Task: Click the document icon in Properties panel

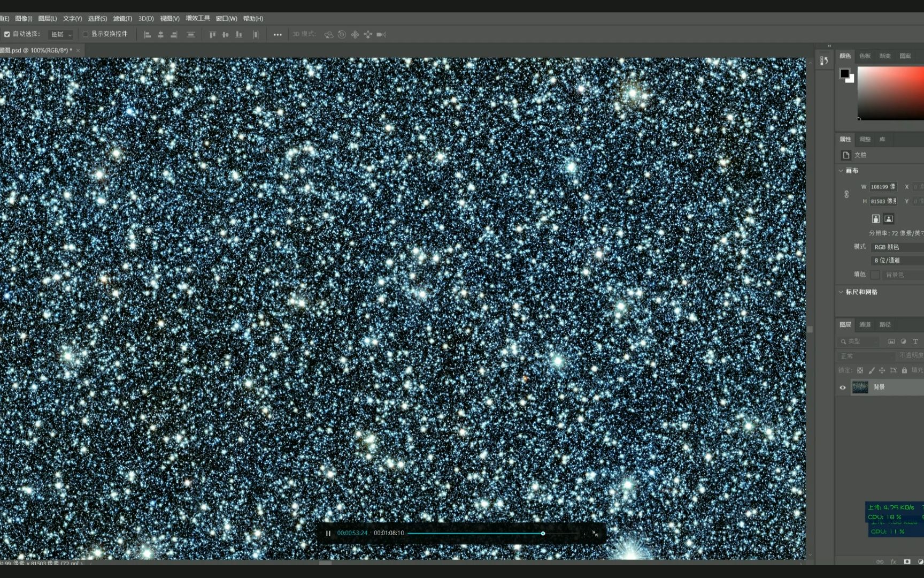Action: pyautogui.click(x=846, y=155)
